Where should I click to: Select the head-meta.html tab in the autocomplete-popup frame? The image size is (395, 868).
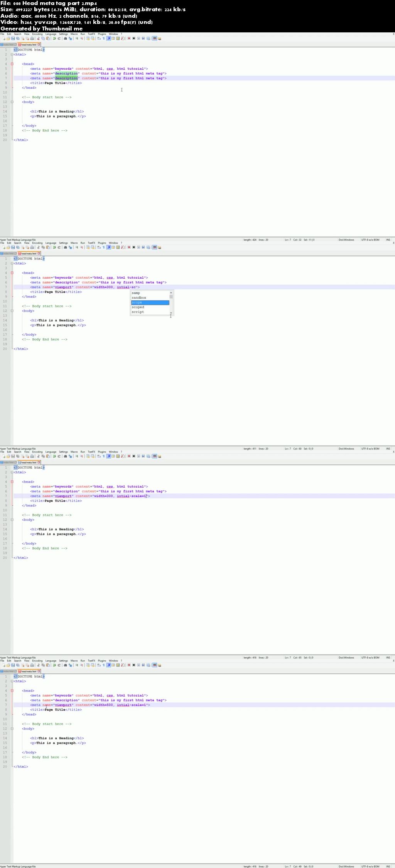coord(29,254)
